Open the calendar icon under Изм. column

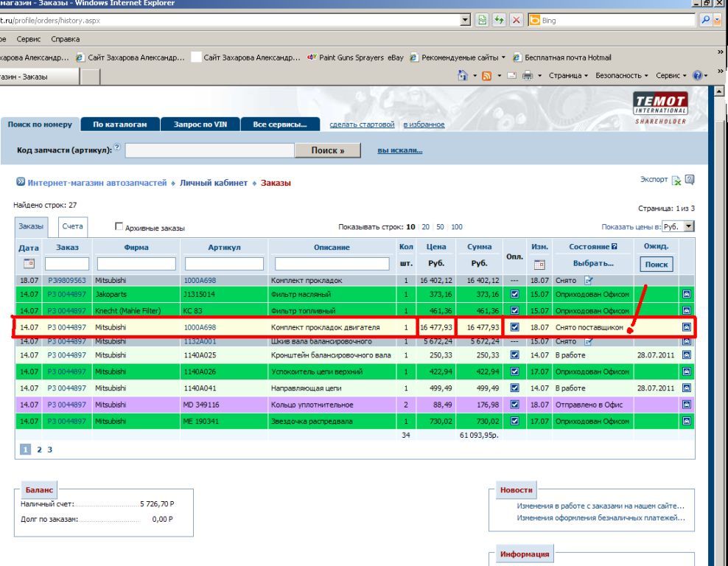click(x=539, y=264)
